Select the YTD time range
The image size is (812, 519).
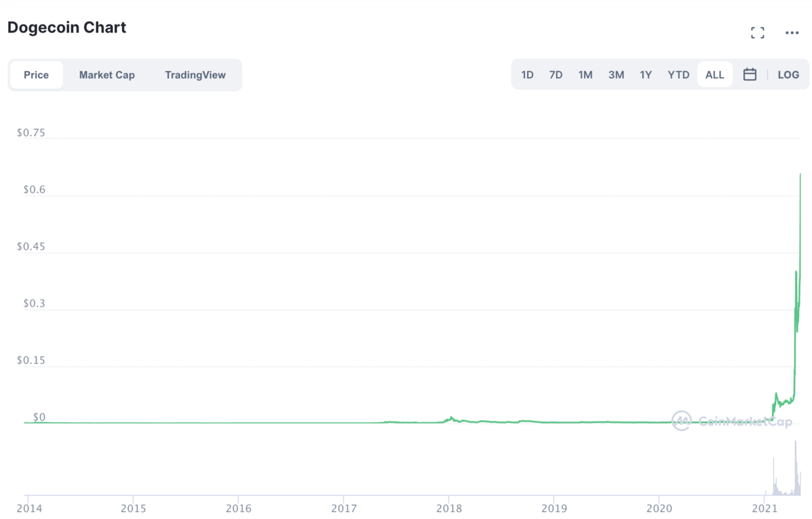(679, 74)
